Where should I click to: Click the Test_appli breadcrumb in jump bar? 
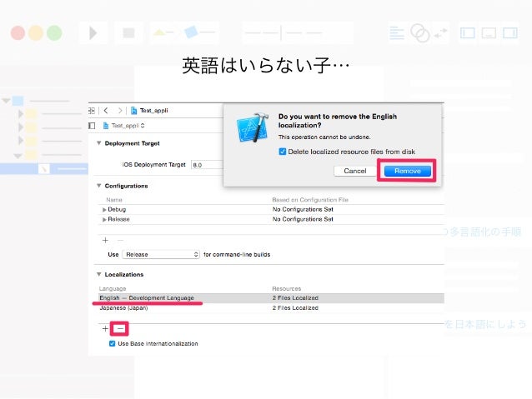coord(149,111)
